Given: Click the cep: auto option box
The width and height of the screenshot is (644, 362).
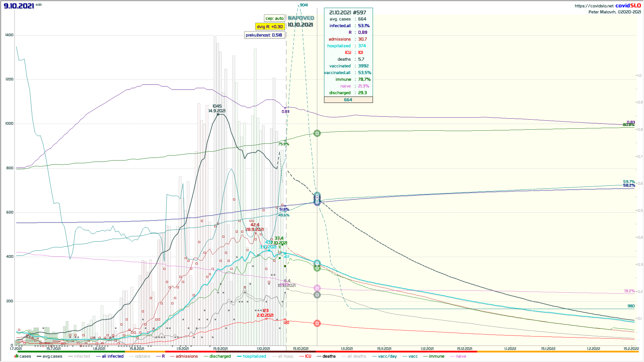Looking at the screenshot, I should (274, 18).
